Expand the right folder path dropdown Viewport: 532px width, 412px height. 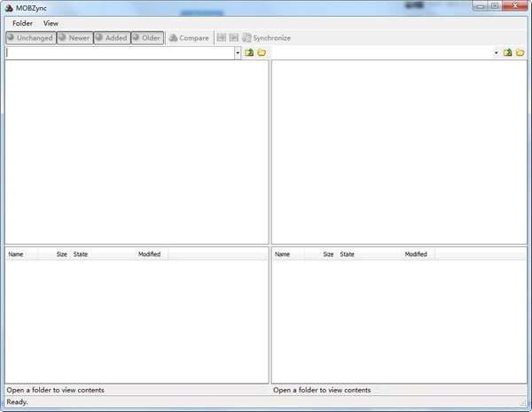pos(496,53)
